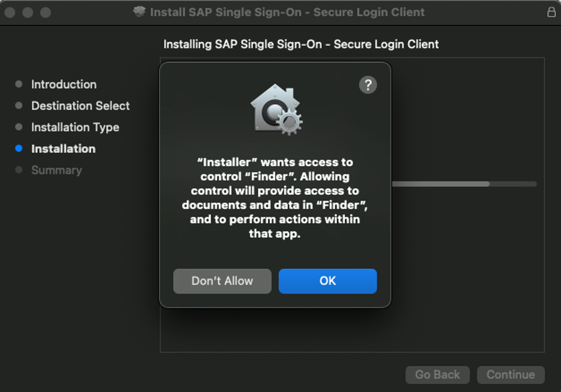
Task: Click the installation progress bar
Action: tap(465, 184)
